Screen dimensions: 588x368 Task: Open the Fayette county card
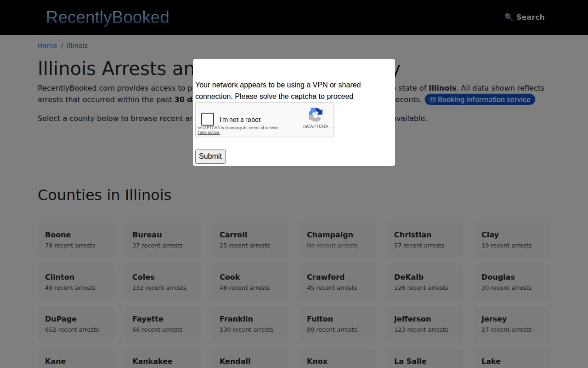pyautogui.click(x=163, y=324)
